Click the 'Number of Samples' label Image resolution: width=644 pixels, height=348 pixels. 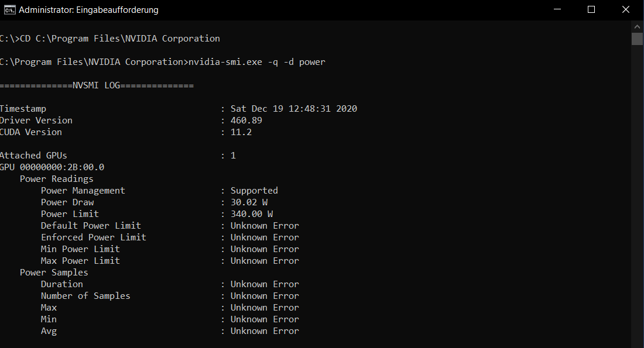point(85,296)
